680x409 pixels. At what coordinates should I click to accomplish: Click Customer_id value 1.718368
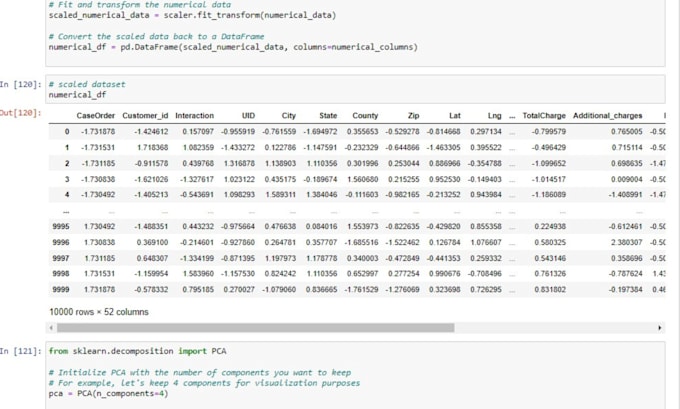152,147
